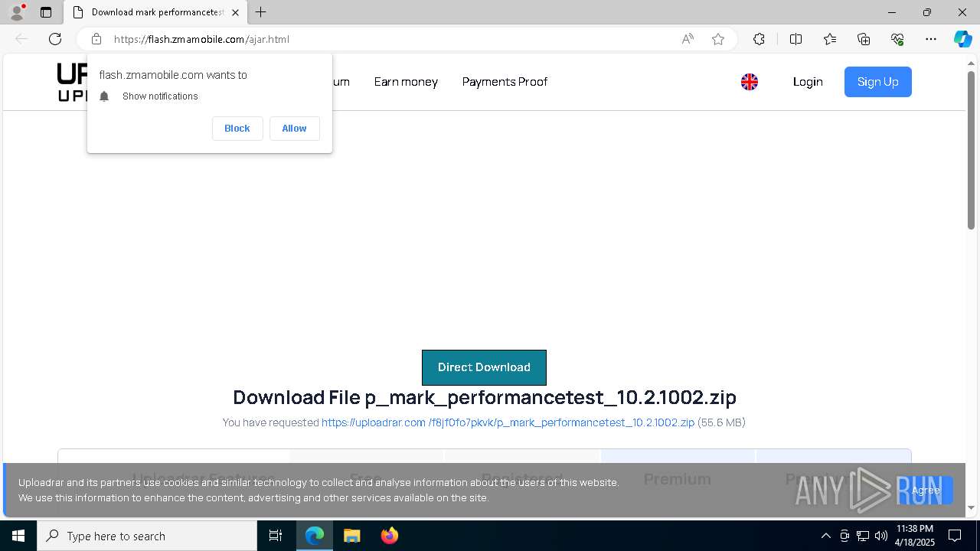
Task: Open the Collections icon
Action: pyautogui.click(x=864, y=39)
